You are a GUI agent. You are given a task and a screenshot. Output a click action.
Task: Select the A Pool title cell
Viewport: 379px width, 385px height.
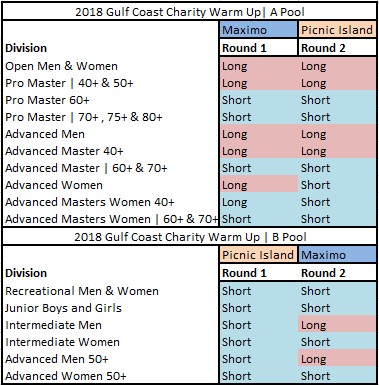(x=190, y=12)
